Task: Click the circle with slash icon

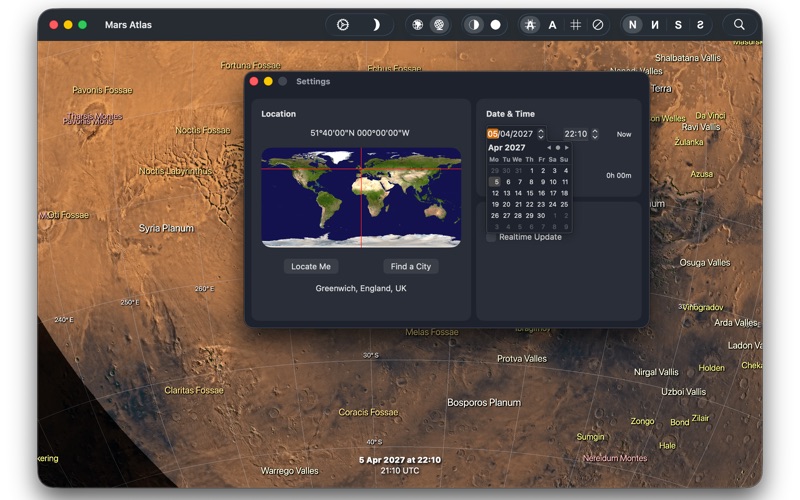Action: pos(598,24)
